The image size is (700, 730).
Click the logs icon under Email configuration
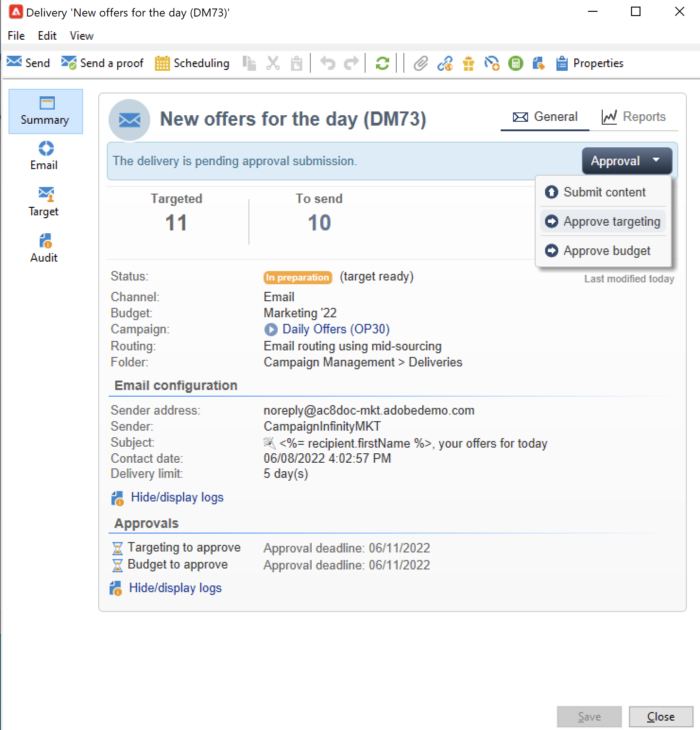117,498
